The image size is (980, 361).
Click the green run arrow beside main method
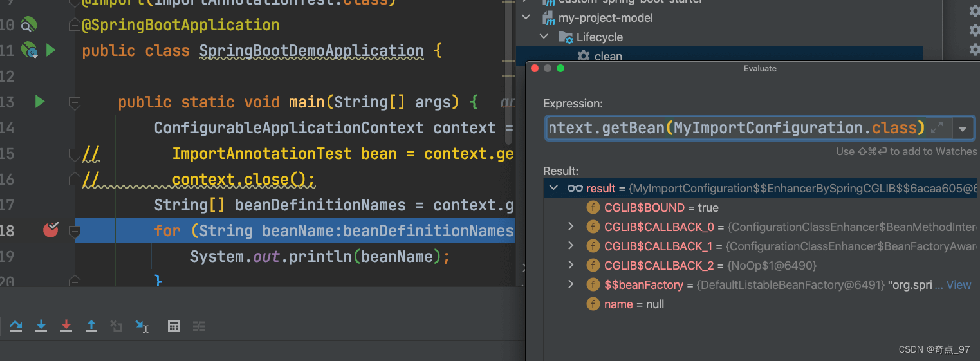pyautogui.click(x=40, y=102)
